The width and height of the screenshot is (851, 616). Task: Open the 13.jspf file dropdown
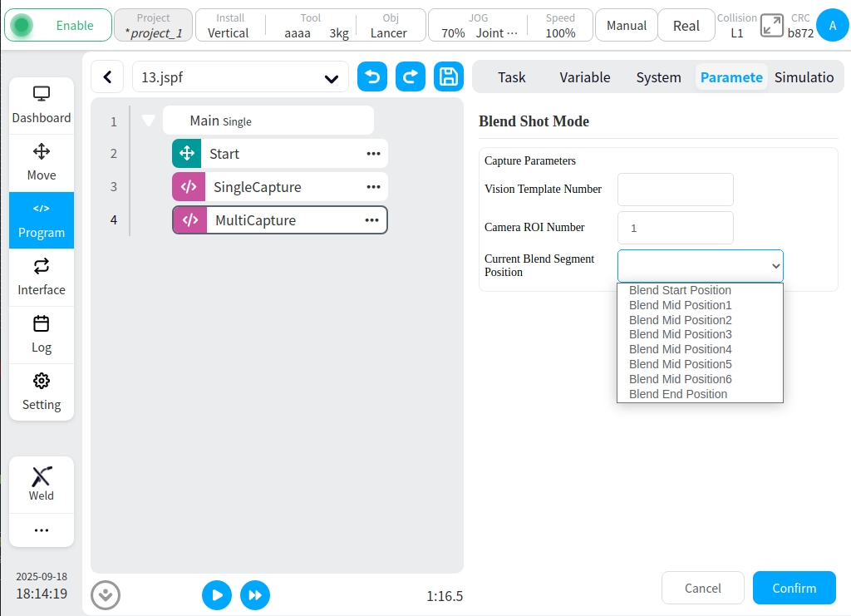point(240,78)
